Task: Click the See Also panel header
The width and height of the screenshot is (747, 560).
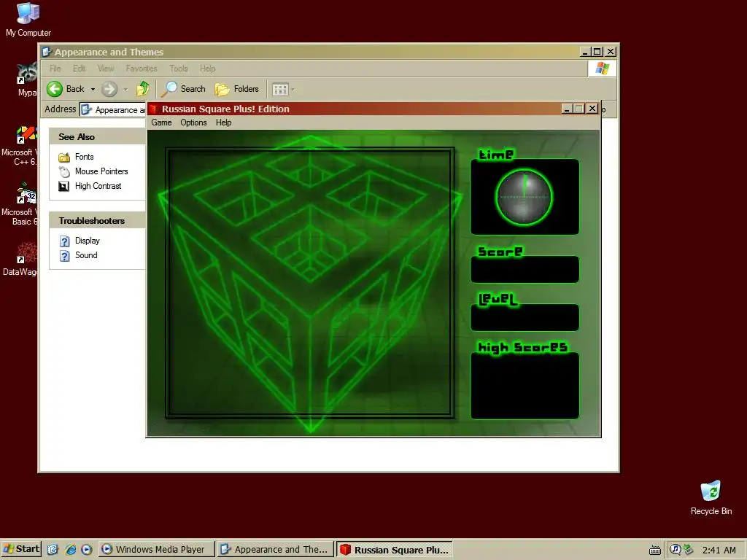Action: coord(97,136)
